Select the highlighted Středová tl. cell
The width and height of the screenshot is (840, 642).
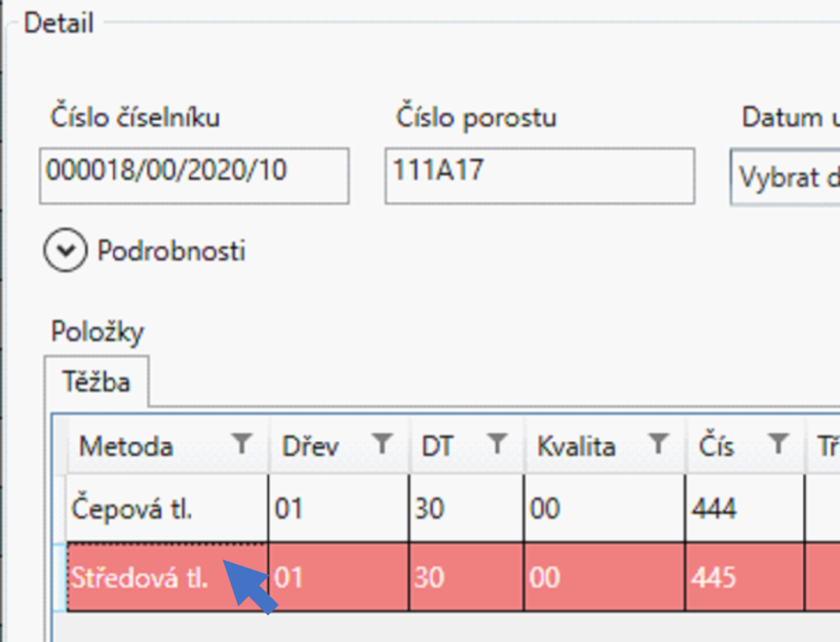click(139, 578)
